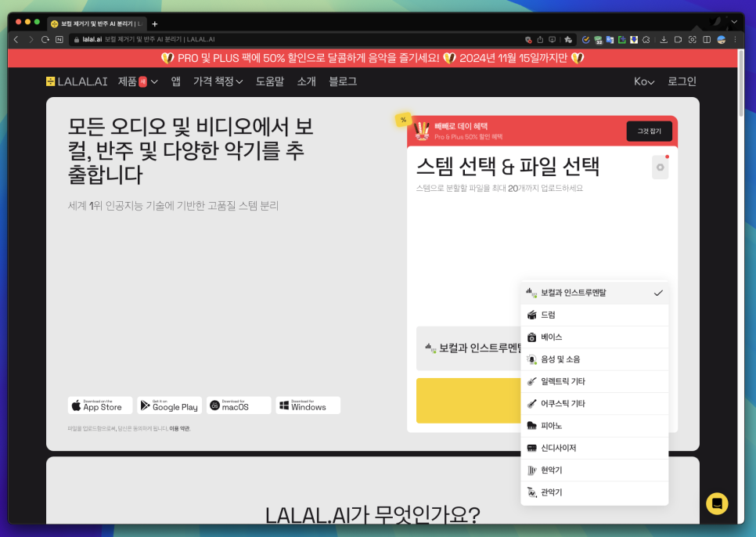The width and height of the screenshot is (756, 537).
Task: Expand the 제품 products menu
Action: (138, 81)
